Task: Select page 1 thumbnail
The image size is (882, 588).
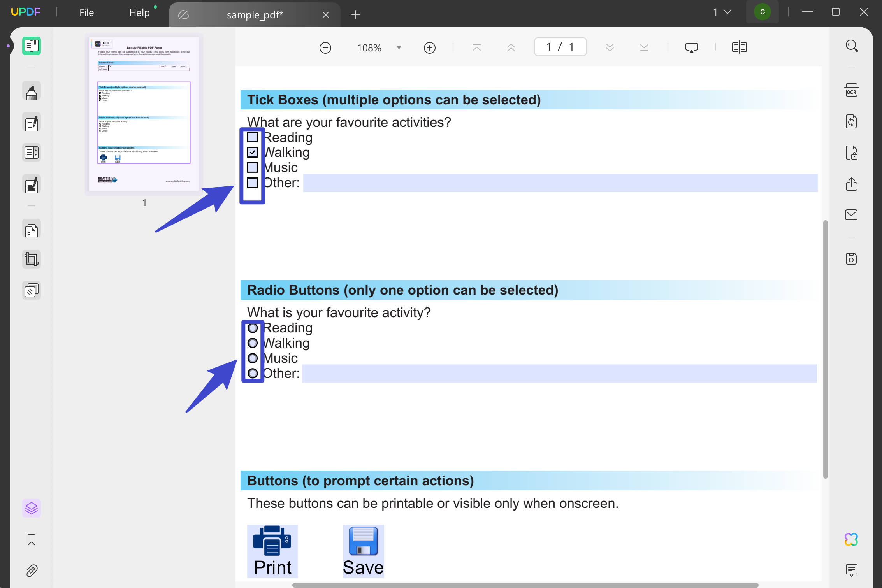Action: click(144, 114)
